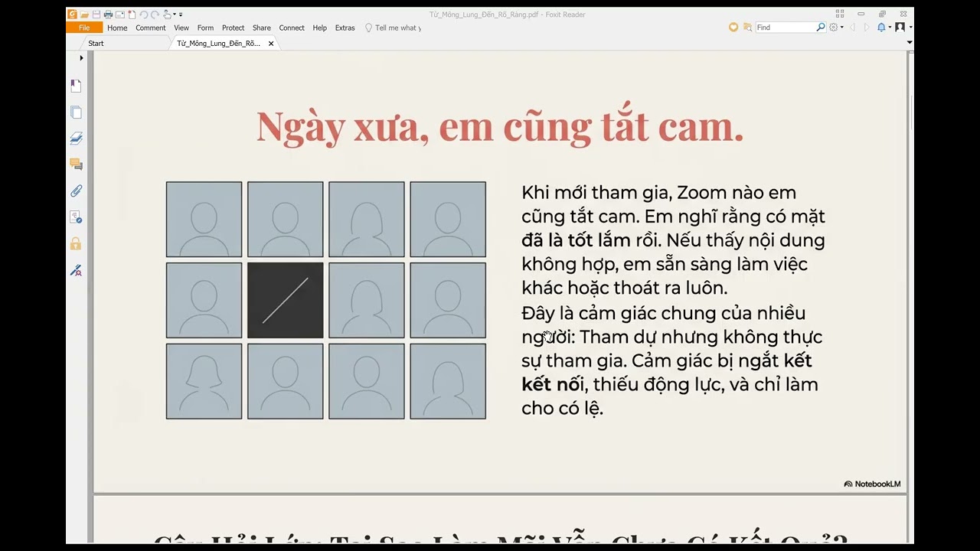
Task: Close the Từ_Mông_Lung_Đến_Rõ document tab
Action: pyautogui.click(x=271, y=44)
